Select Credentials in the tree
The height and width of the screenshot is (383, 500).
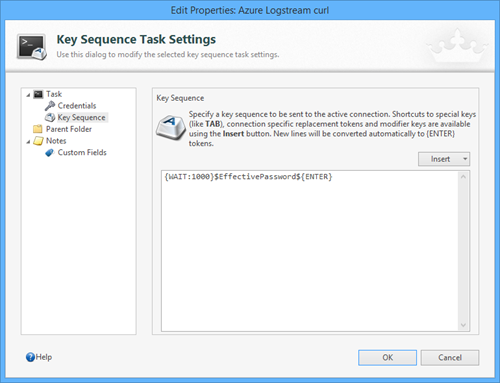(x=77, y=106)
